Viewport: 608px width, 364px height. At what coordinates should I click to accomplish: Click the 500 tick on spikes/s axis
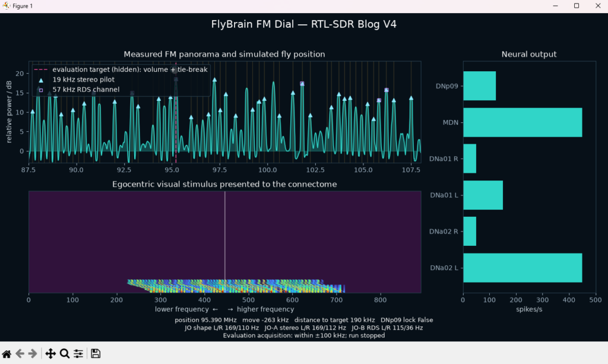click(x=595, y=300)
